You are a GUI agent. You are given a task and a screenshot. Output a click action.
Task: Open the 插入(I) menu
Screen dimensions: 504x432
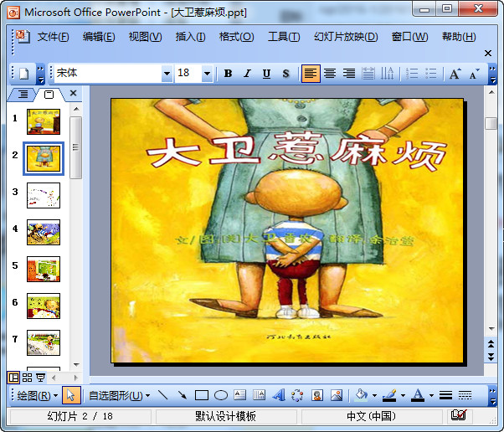coord(190,37)
